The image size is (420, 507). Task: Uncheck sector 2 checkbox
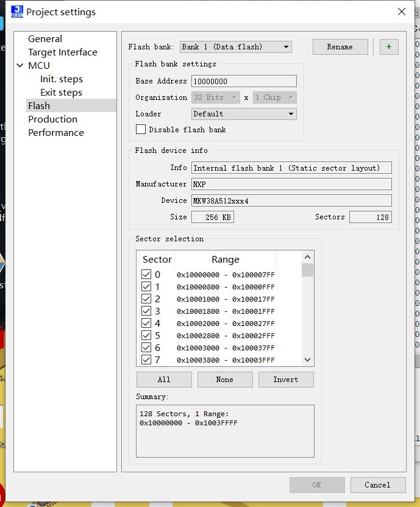tap(146, 299)
